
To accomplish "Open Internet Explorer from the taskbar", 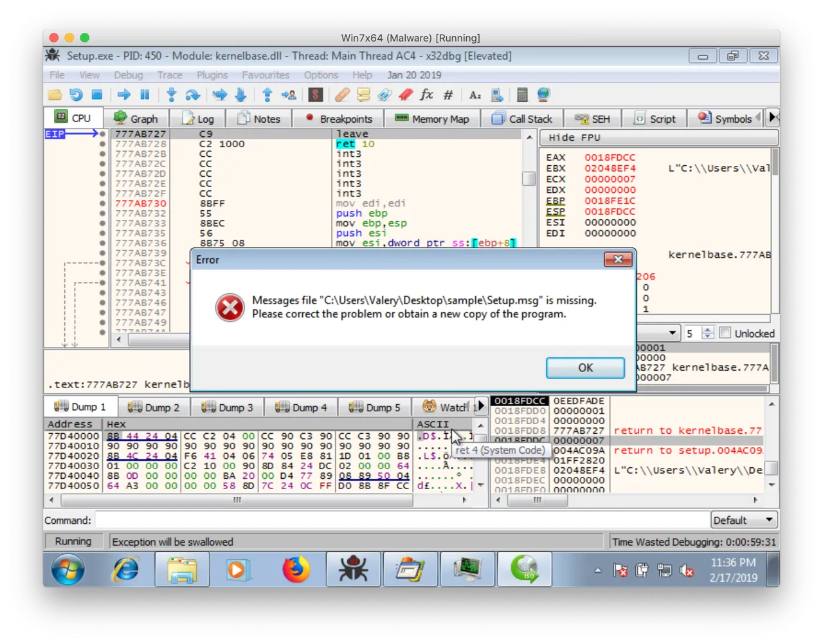I will tap(126, 569).
